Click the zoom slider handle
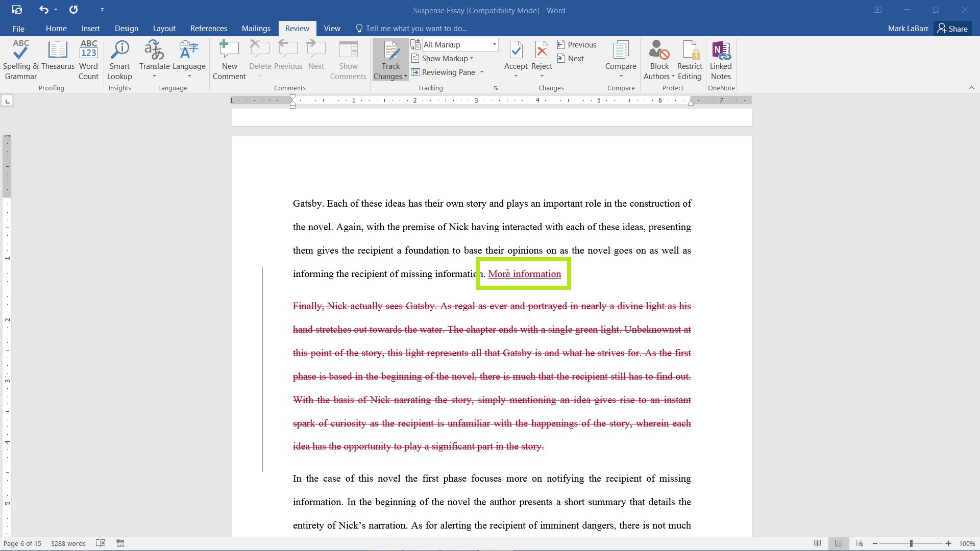The width and height of the screenshot is (980, 551). [x=911, y=543]
